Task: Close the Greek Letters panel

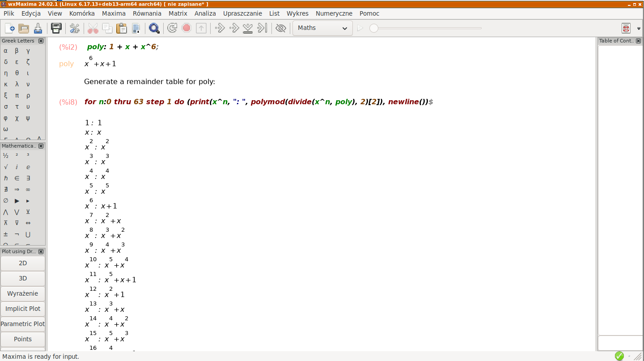Action: click(41, 41)
